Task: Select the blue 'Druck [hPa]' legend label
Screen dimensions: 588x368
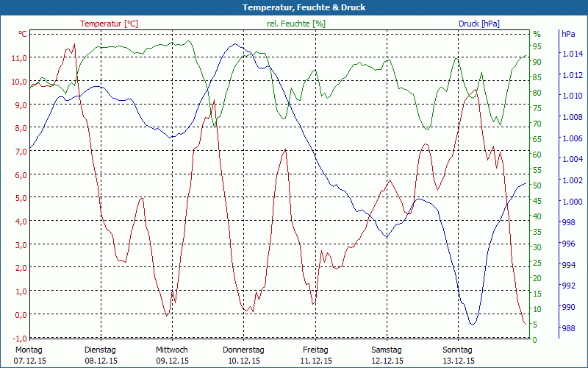Action: click(x=479, y=24)
